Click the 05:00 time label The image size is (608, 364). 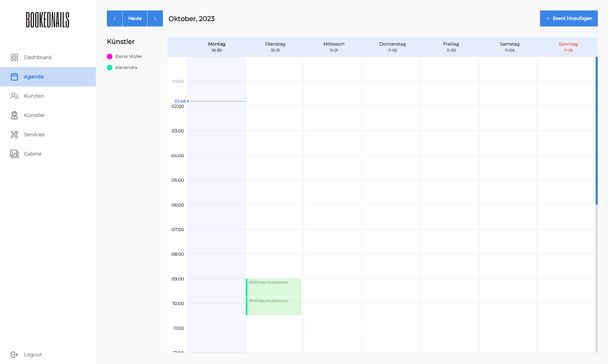(178, 180)
